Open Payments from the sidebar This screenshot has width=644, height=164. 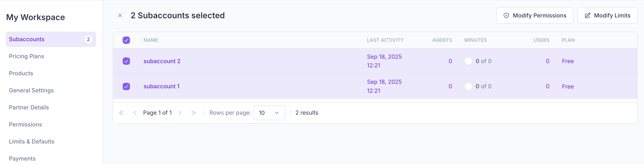[x=22, y=158]
